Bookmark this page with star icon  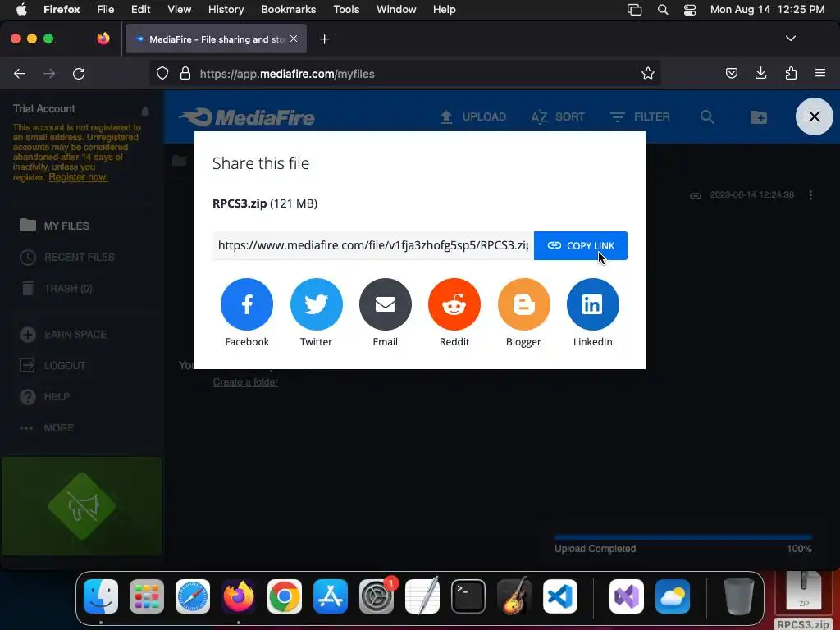coord(648,73)
